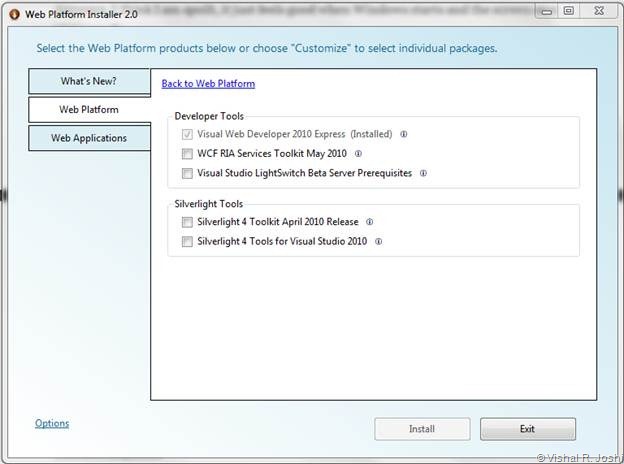Click the Silverlight 4 Tools for Visual Studio 2010 label

point(282,242)
